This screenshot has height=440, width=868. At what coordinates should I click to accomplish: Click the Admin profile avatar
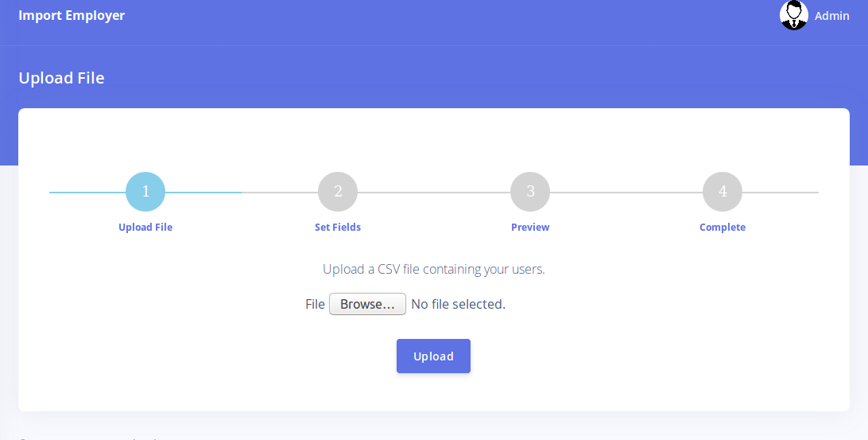click(793, 15)
